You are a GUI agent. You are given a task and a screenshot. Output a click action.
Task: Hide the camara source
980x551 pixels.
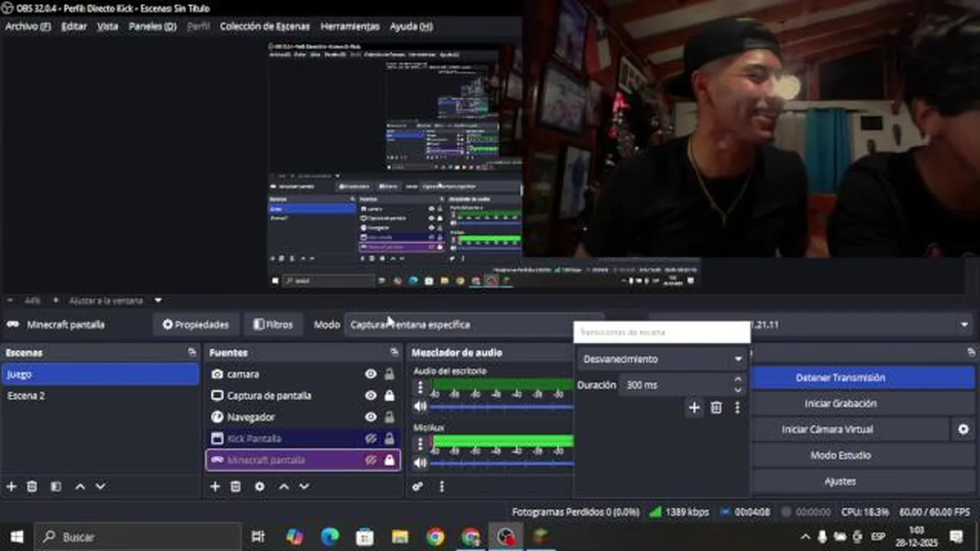click(371, 374)
